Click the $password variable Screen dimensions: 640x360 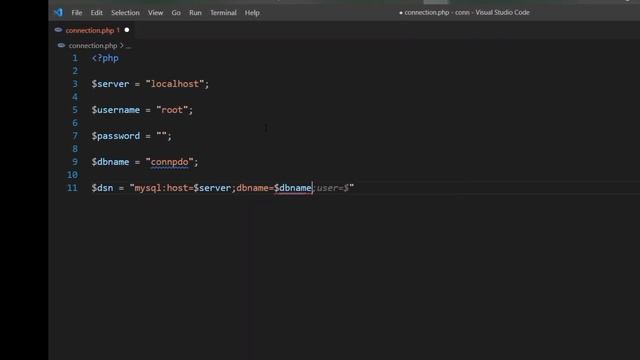(x=116, y=136)
